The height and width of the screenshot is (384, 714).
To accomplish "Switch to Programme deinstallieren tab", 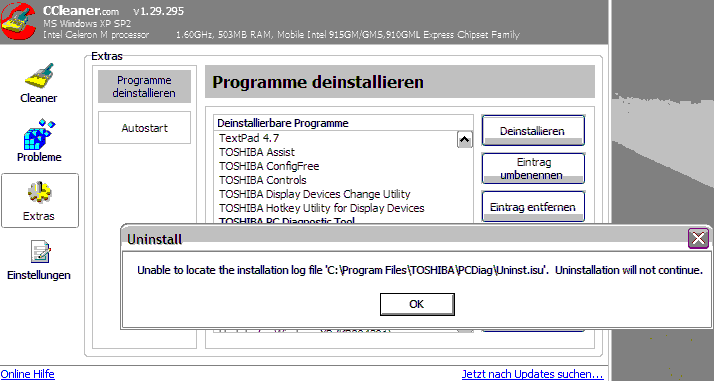I will [144, 87].
